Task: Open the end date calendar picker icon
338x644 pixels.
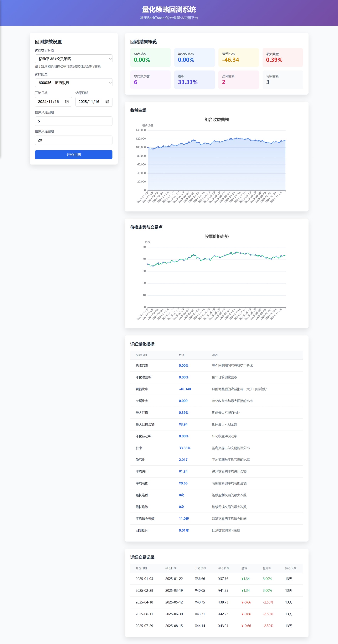Action: 107,102
